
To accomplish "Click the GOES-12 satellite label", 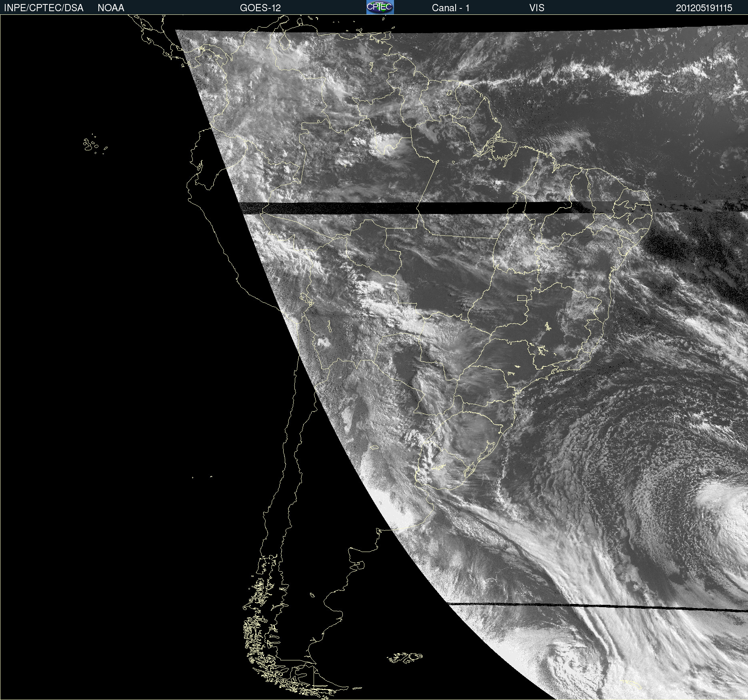I will pyautogui.click(x=260, y=8).
